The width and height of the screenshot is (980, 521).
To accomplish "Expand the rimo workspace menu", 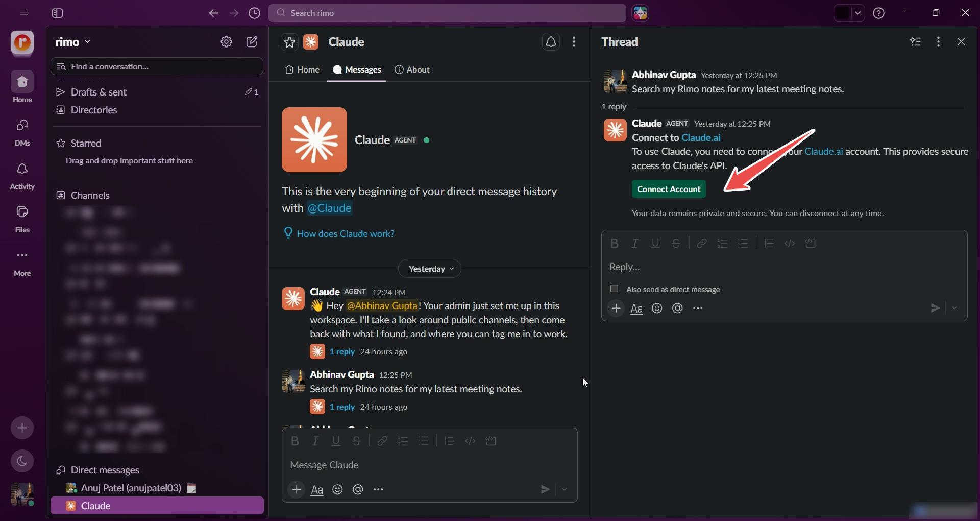I will 73,42.
